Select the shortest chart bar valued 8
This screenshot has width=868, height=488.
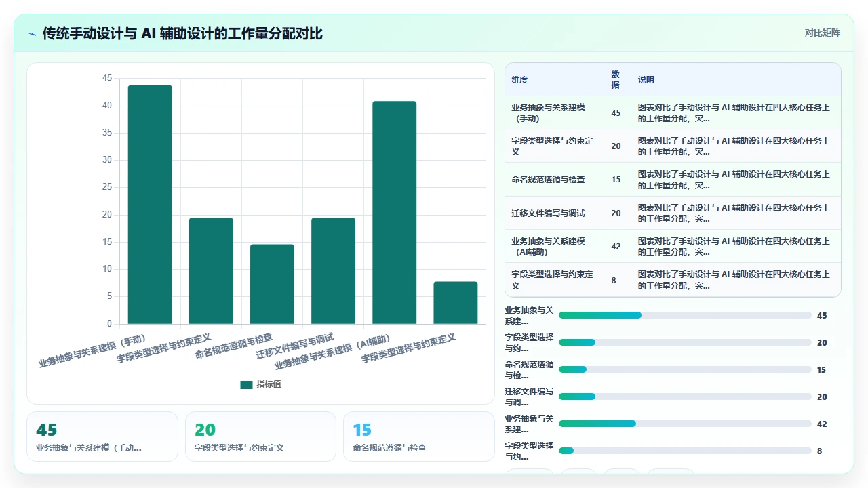click(455, 303)
